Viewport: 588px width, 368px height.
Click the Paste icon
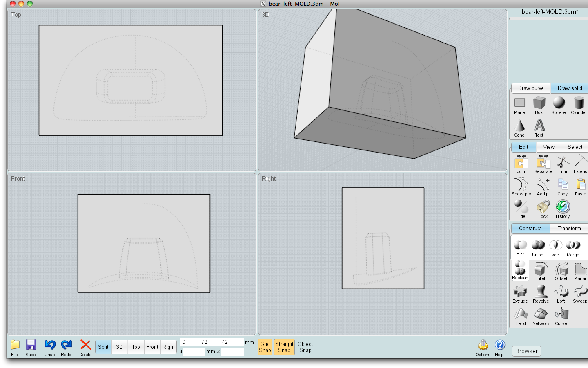click(x=580, y=187)
